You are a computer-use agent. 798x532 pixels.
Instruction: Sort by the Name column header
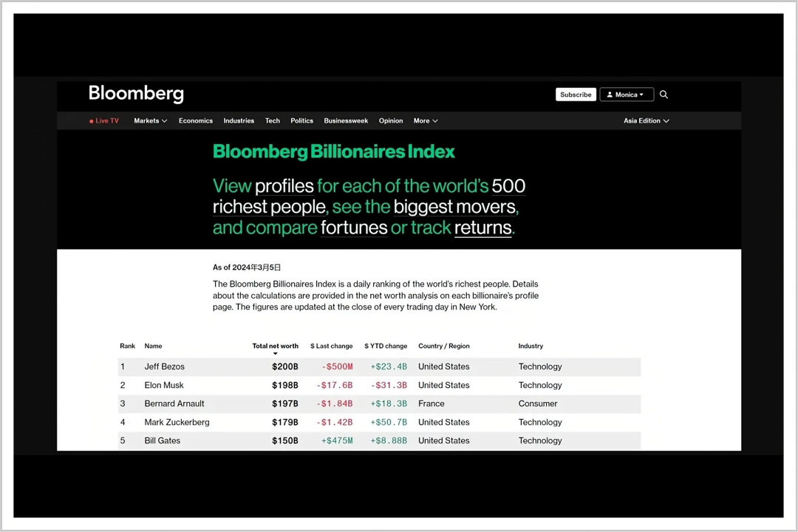pyautogui.click(x=153, y=347)
